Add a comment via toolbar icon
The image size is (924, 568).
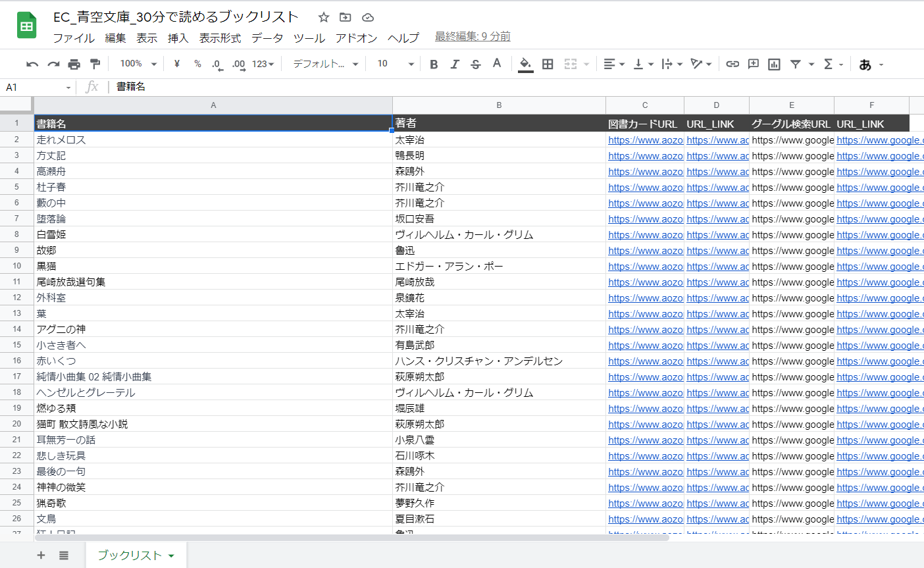pos(754,64)
